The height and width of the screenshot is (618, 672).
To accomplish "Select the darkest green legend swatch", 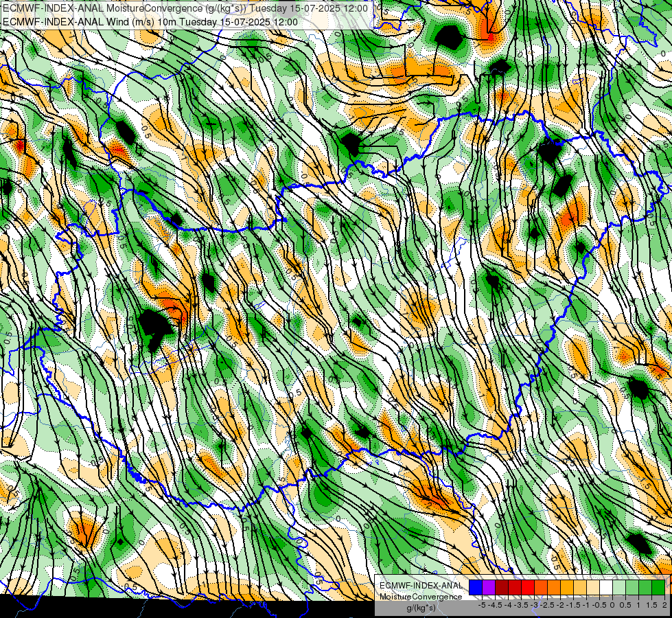I will 658,588.
